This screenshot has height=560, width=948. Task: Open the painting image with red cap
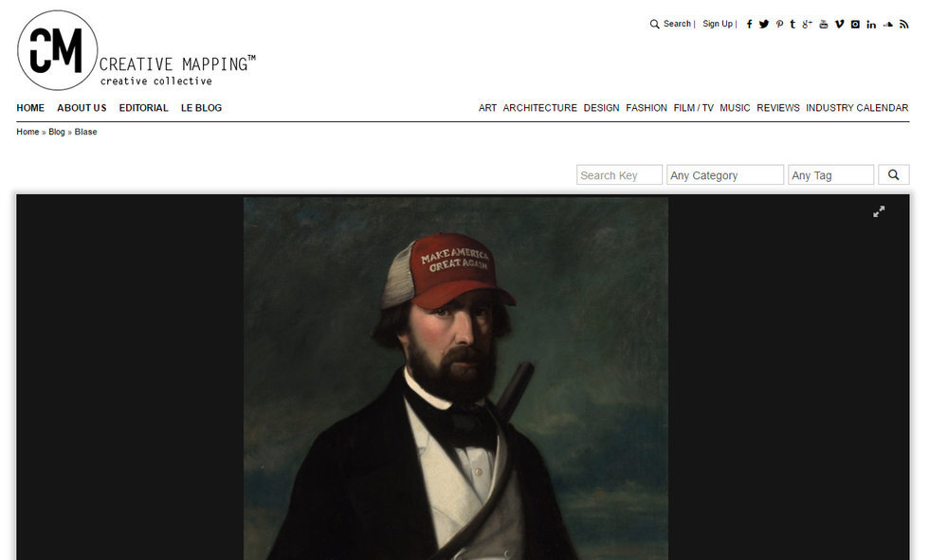(456, 378)
